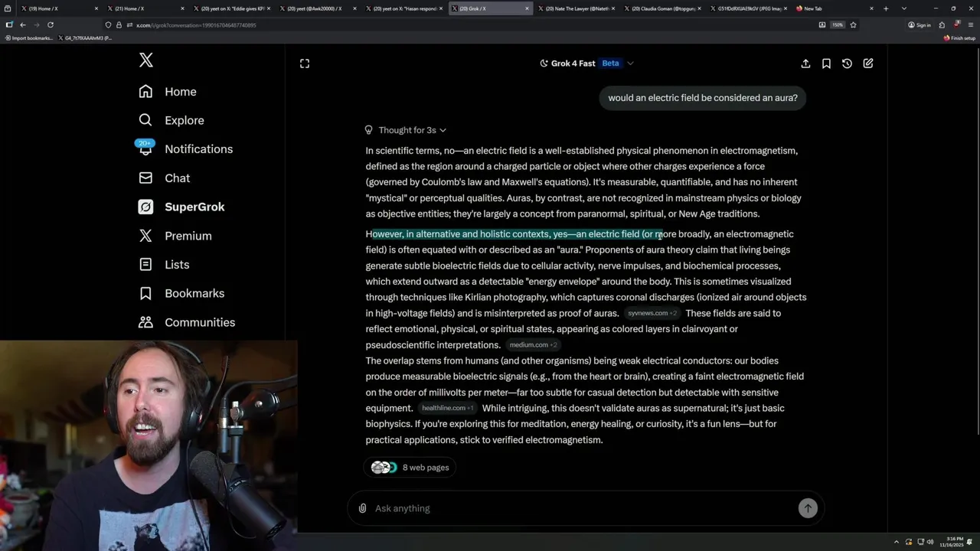
Task: Click the Beta badge next to Grok 4 Fast
Action: (610, 64)
